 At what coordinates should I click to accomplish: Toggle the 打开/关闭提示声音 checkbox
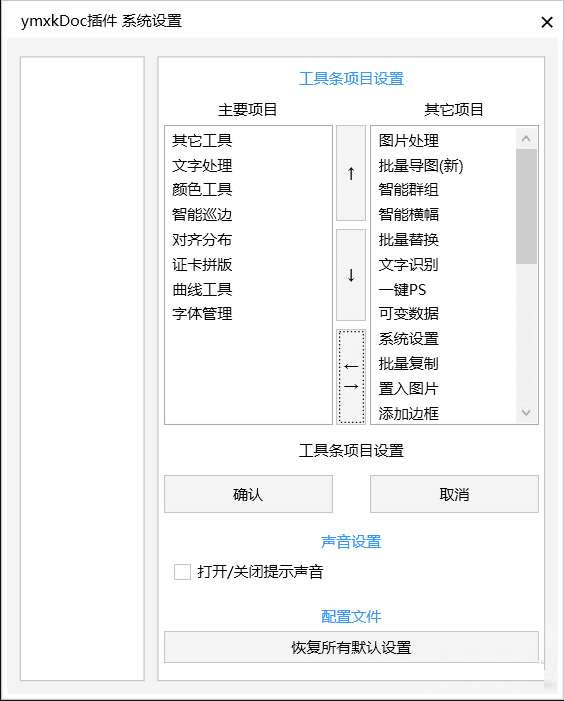coord(182,572)
